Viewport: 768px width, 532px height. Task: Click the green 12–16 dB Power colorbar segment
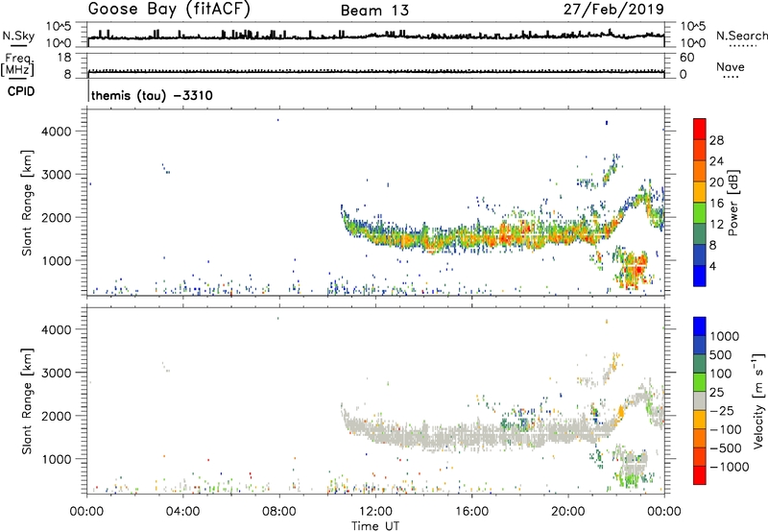[700, 212]
